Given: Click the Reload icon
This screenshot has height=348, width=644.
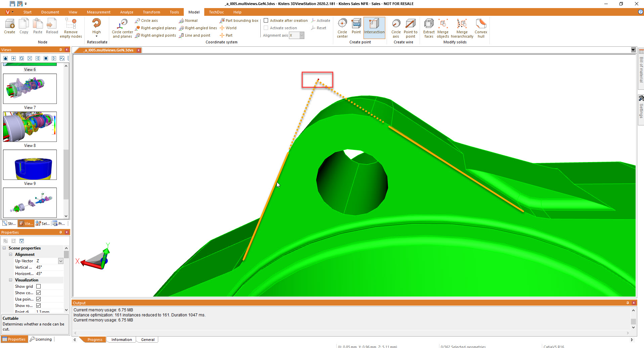Looking at the screenshot, I should (52, 26).
